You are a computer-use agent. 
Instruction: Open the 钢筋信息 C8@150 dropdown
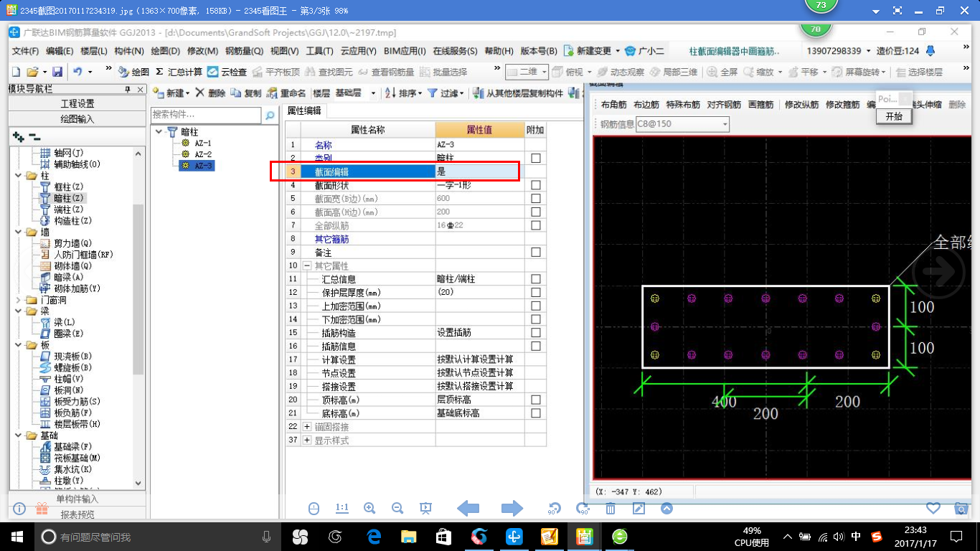[725, 124]
